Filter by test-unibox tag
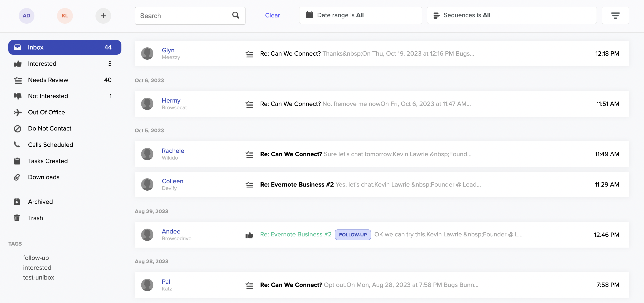Viewport: 644px width, 303px height. click(38, 278)
